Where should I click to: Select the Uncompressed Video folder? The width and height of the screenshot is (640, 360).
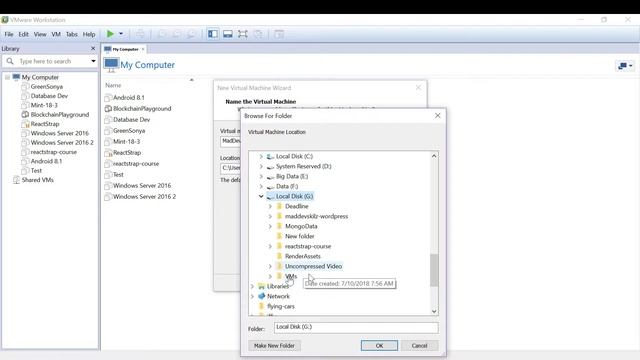pos(313,266)
